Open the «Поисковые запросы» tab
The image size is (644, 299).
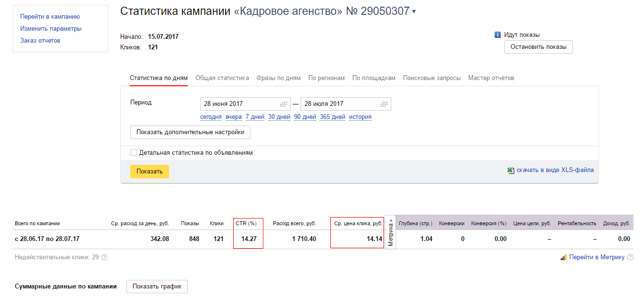click(x=431, y=78)
